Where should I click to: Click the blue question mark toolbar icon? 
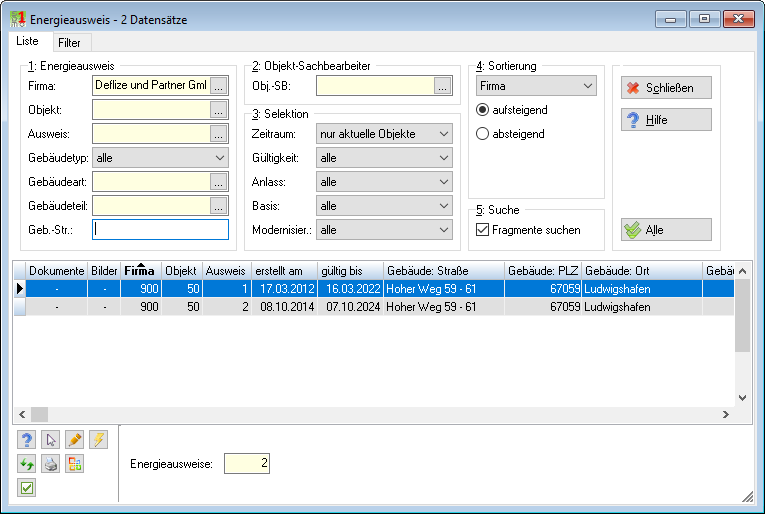[x=26, y=439]
